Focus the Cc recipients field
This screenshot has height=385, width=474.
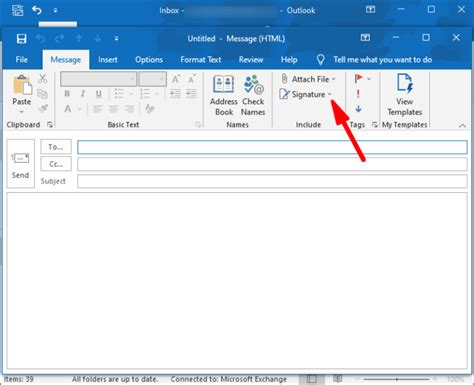pyautogui.click(x=272, y=164)
